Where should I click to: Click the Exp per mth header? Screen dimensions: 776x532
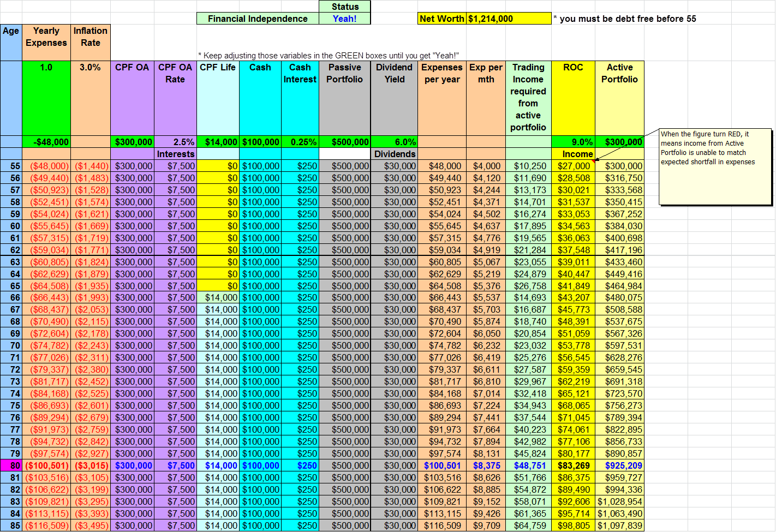(486, 98)
